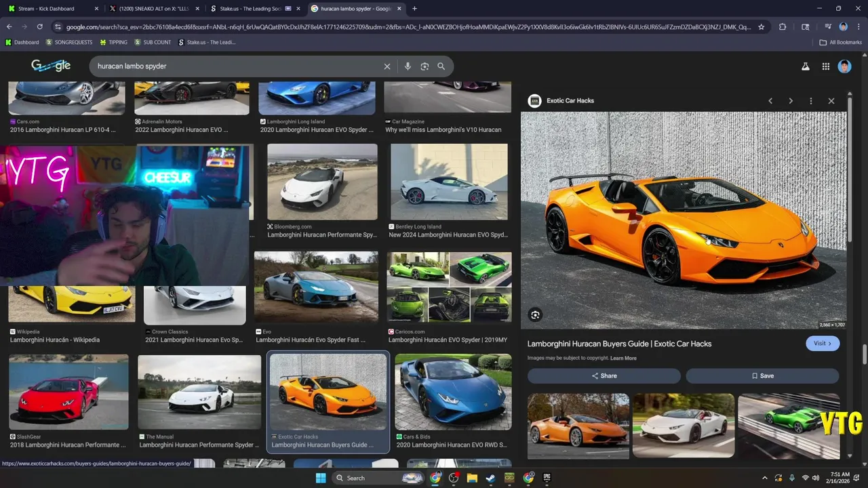Go to previous image in preview panel
Viewport: 868px width, 488px height.
tap(770, 101)
